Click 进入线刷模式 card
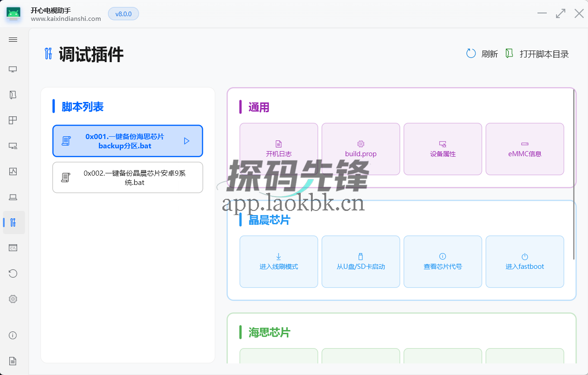Image resolution: width=588 pixels, height=375 pixels. pyautogui.click(x=279, y=262)
